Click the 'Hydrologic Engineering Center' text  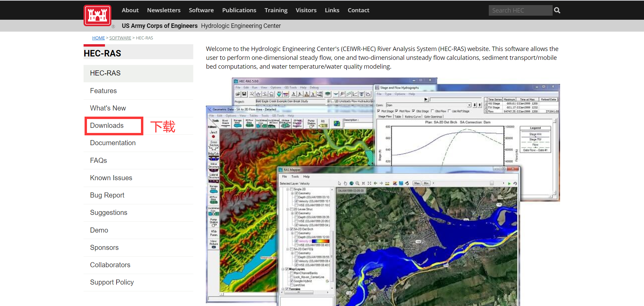click(x=241, y=26)
